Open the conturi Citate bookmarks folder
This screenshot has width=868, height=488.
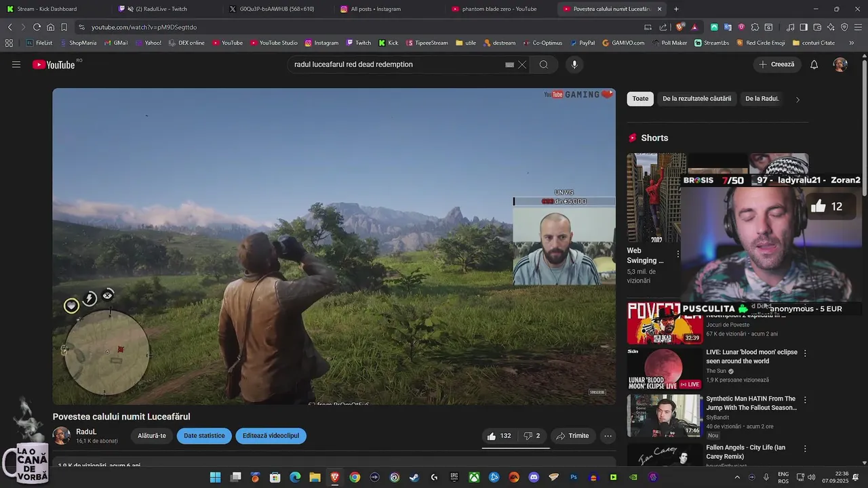[813, 43]
